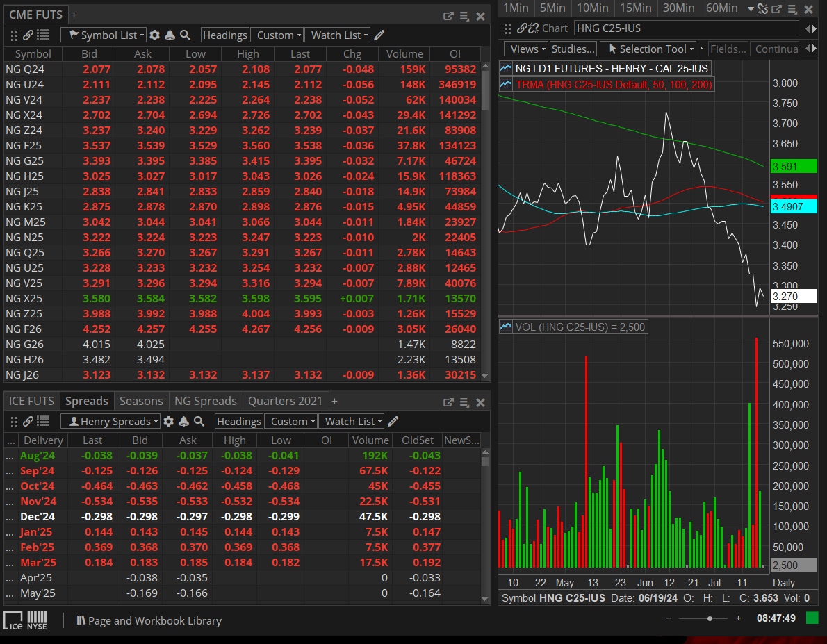
Task: Open settings gear in the CME FUTS toolbar
Action: (154, 35)
